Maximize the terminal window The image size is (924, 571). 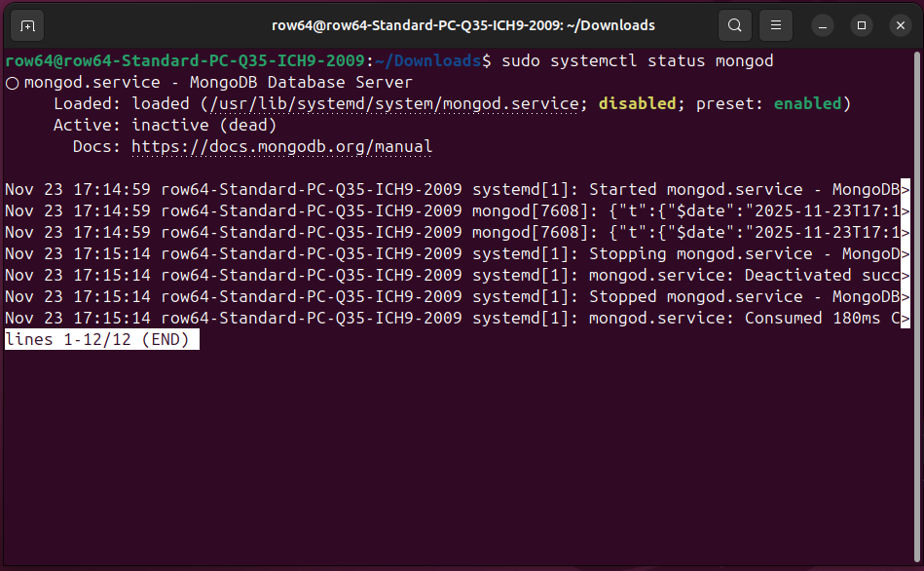[x=861, y=25]
